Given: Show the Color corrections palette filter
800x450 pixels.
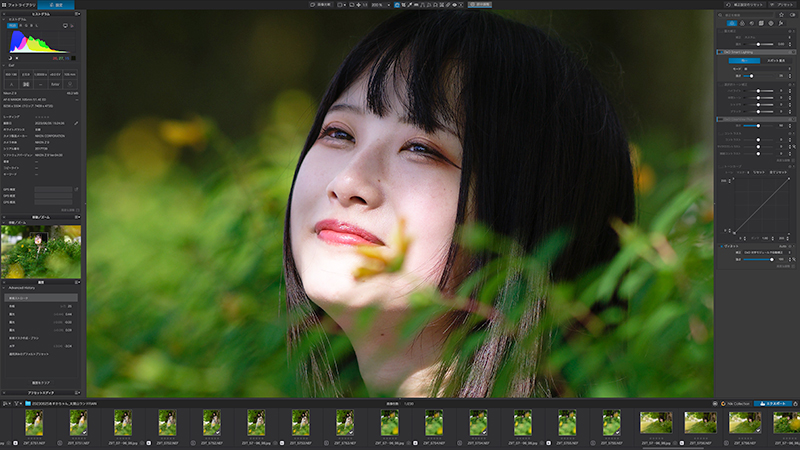Looking at the screenshot, I should (x=742, y=23).
